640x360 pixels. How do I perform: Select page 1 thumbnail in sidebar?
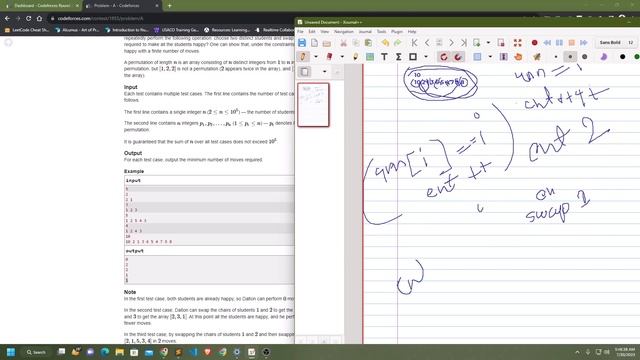(x=313, y=105)
